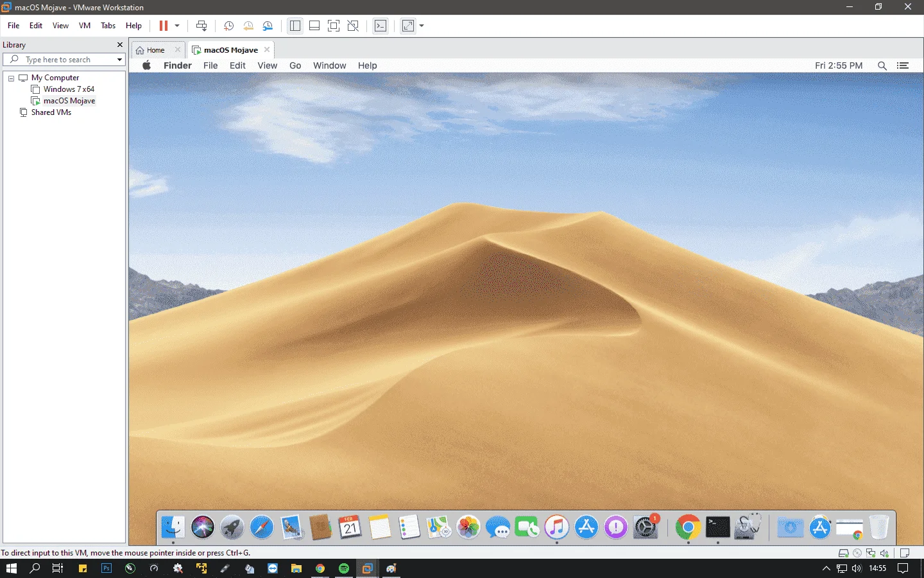Expand the library search dropdown arrow
924x578 pixels.
point(119,60)
